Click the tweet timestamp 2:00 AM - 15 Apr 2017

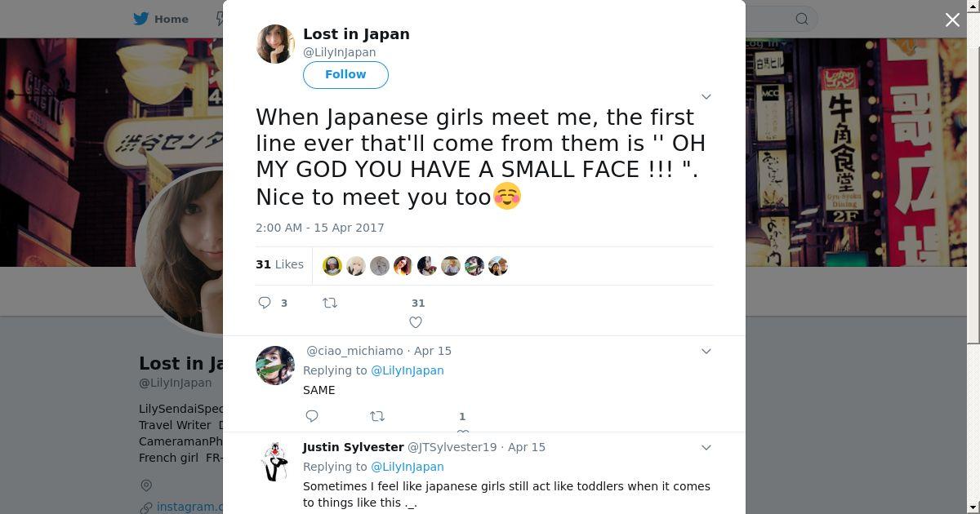pyautogui.click(x=319, y=228)
